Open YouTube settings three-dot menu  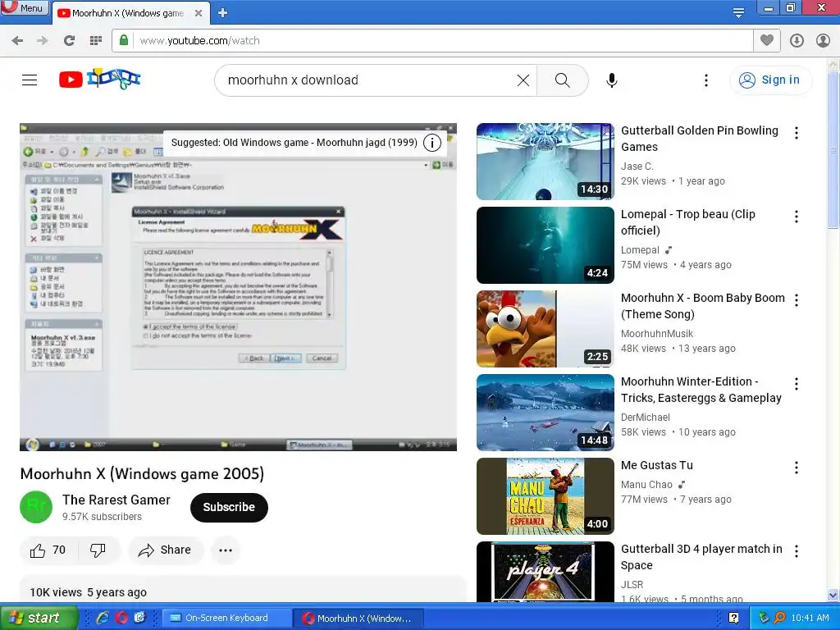[706, 80]
